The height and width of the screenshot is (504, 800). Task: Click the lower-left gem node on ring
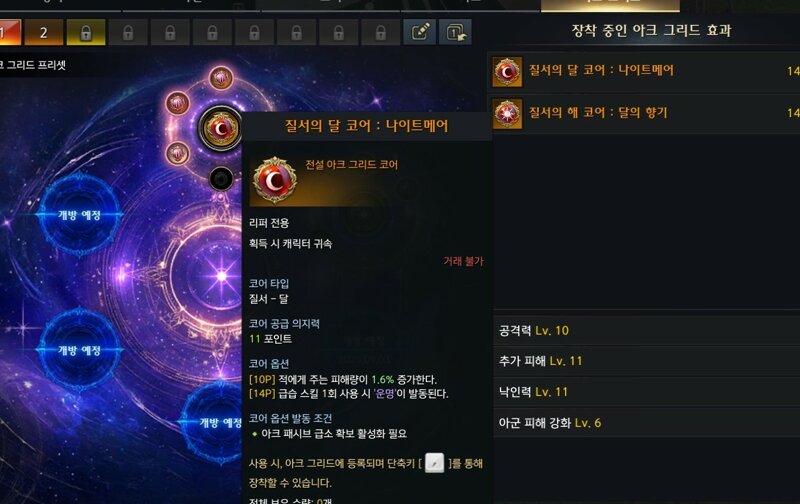pos(178,153)
